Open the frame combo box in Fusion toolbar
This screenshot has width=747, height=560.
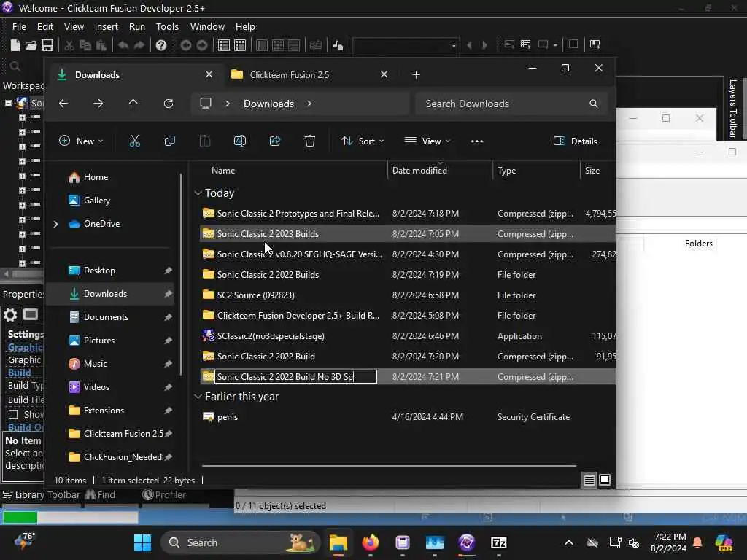click(x=406, y=46)
